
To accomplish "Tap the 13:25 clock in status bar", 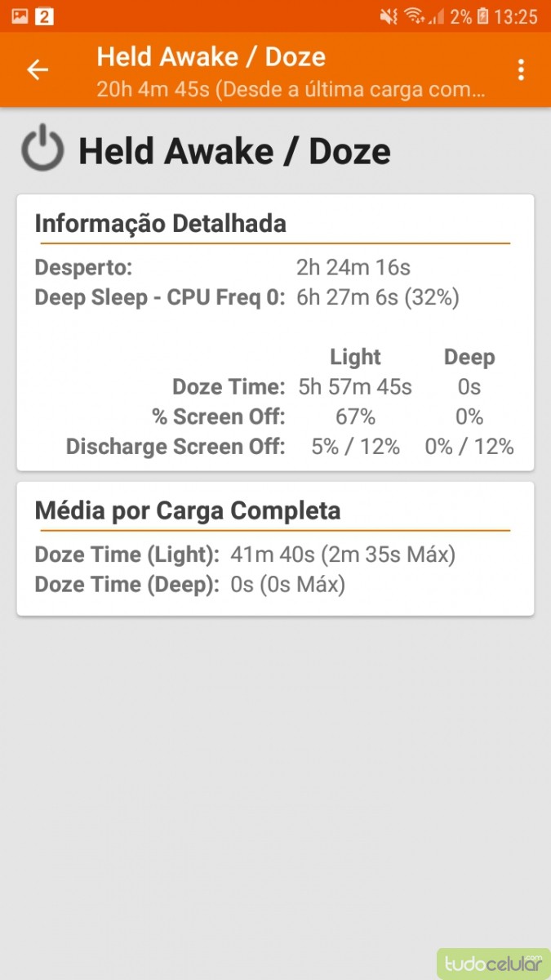I will pos(516,16).
